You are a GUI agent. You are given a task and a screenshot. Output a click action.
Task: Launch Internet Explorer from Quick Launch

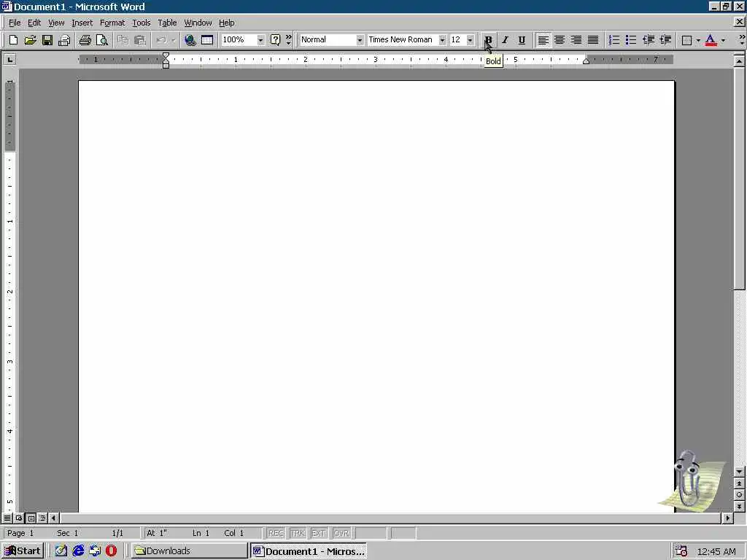78,551
